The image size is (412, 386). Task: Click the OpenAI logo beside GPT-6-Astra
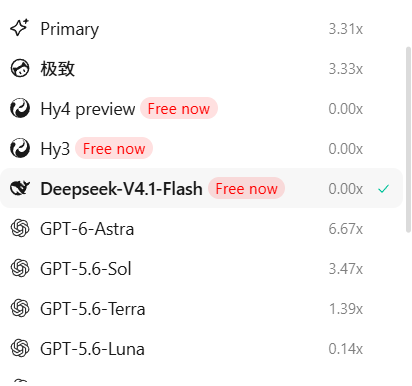[20, 228]
